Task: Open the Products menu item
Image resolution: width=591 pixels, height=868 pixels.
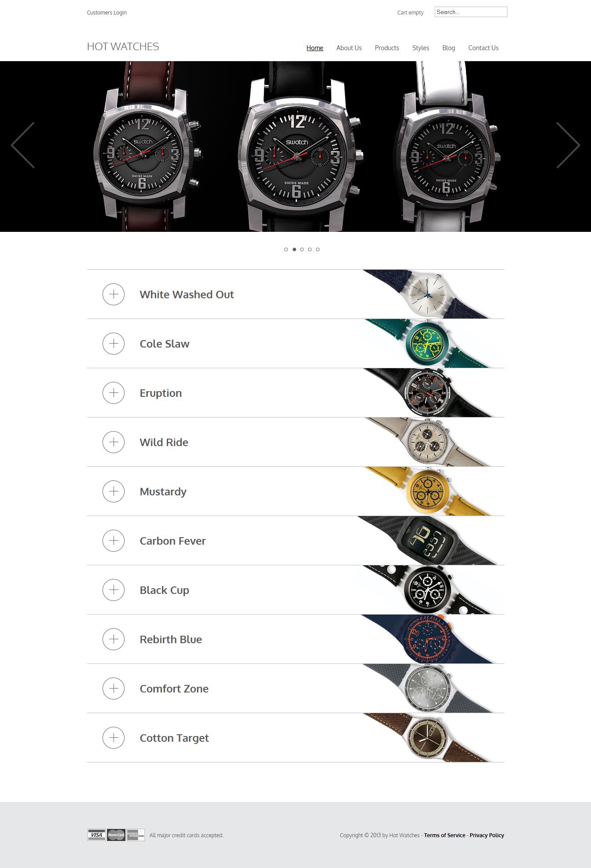Action: [x=387, y=48]
